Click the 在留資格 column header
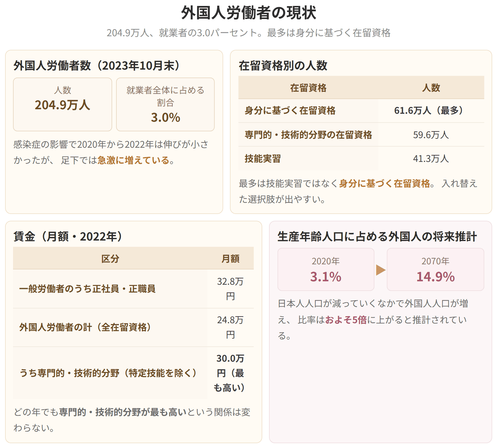 (x=308, y=88)
